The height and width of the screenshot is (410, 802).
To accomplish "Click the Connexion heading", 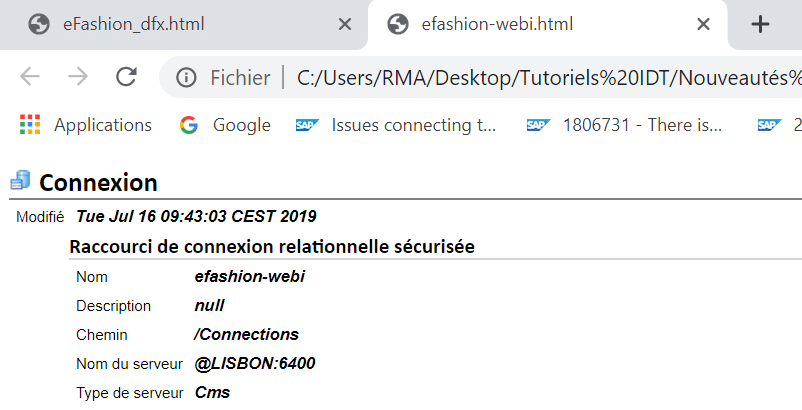I will (98, 183).
